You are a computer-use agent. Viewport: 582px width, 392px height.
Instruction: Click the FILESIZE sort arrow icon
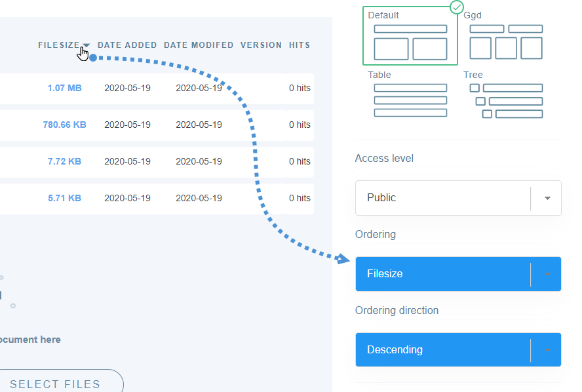click(x=87, y=46)
